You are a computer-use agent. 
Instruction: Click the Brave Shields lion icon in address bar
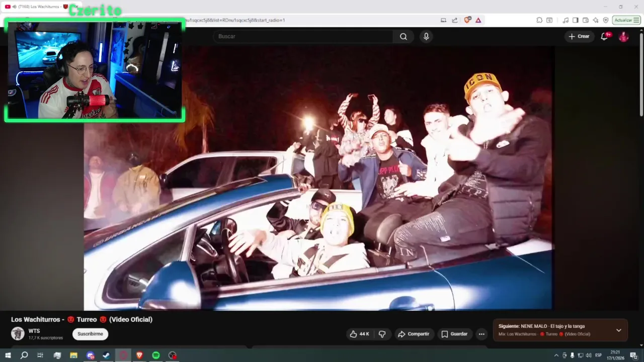(x=467, y=20)
